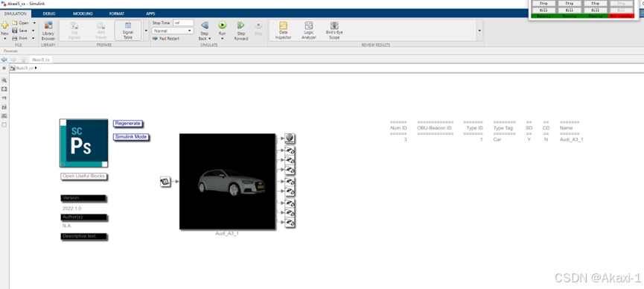Image resolution: width=644 pixels, height=289 pixels.
Task: Expand the model path breadcrumb arrow
Action: click(36, 68)
